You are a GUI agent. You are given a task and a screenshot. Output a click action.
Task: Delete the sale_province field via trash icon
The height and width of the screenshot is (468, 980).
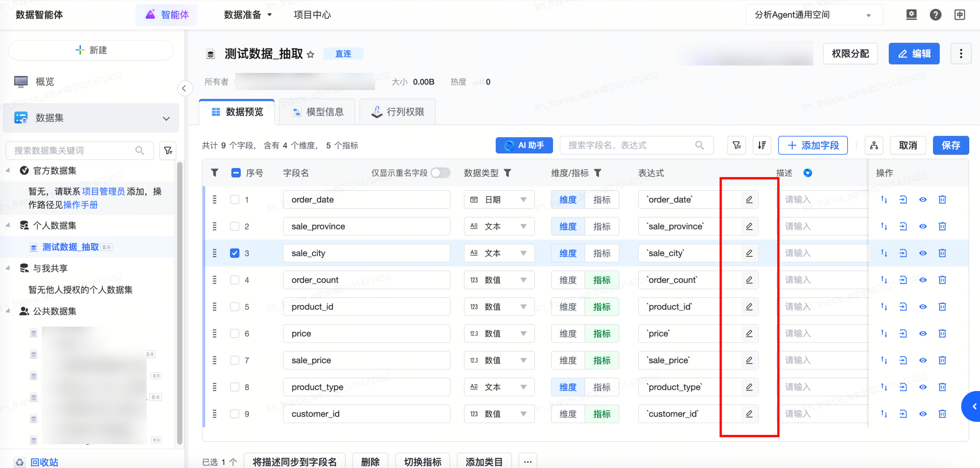click(x=942, y=227)
